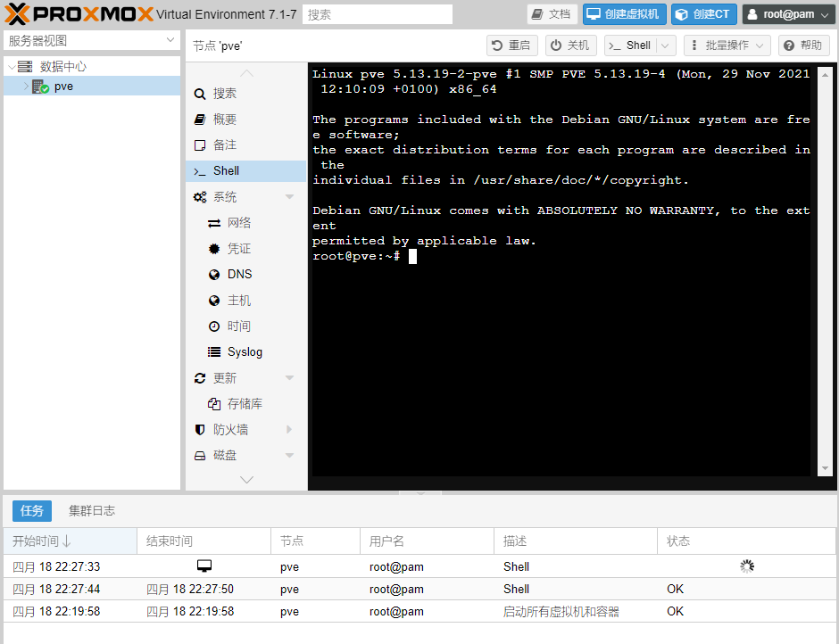Open the Shell button dropdown arrow
839x644 pixels.
click(x=665, y=45)
